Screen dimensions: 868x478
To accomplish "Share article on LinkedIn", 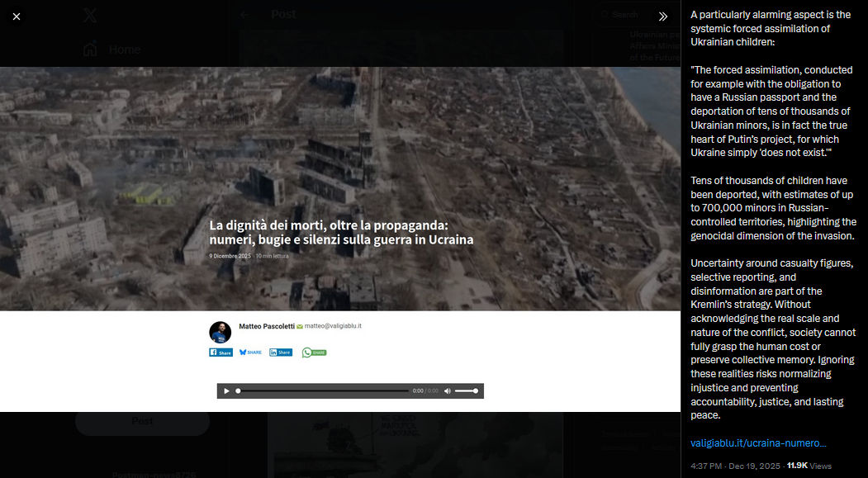I will click(281, 353).
